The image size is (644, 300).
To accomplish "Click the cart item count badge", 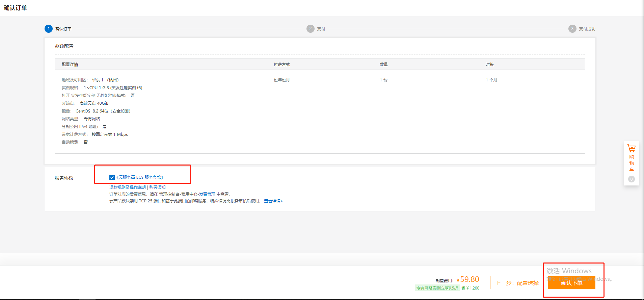I will click(x=631, y=179).
